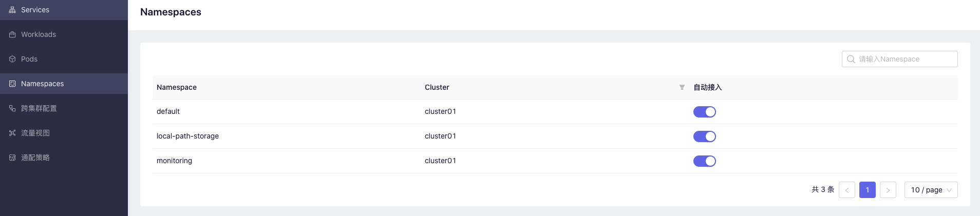Image resolution: width=980 pixels, height=216 pixels.
Task: Disable auto-inject for default namespace
Action: coord(705,112)
